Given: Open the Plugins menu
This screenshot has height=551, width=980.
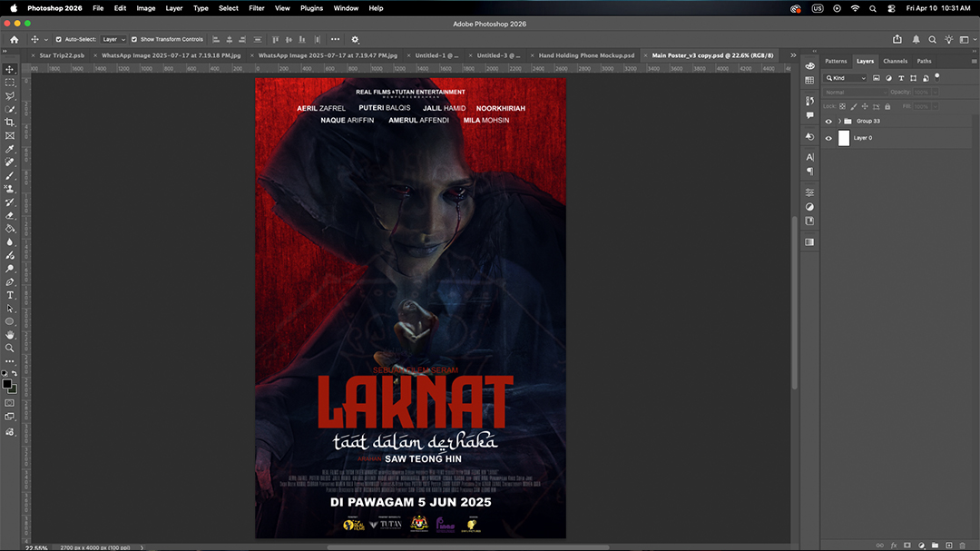Looking at the screenshot, I should pos(311,8).
